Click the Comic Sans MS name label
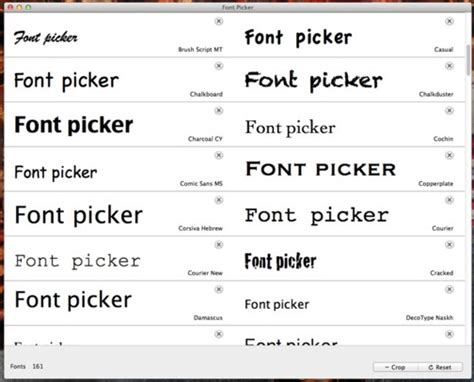The height and width of the screenshot is (382, 474). click(x=201, y=184)
